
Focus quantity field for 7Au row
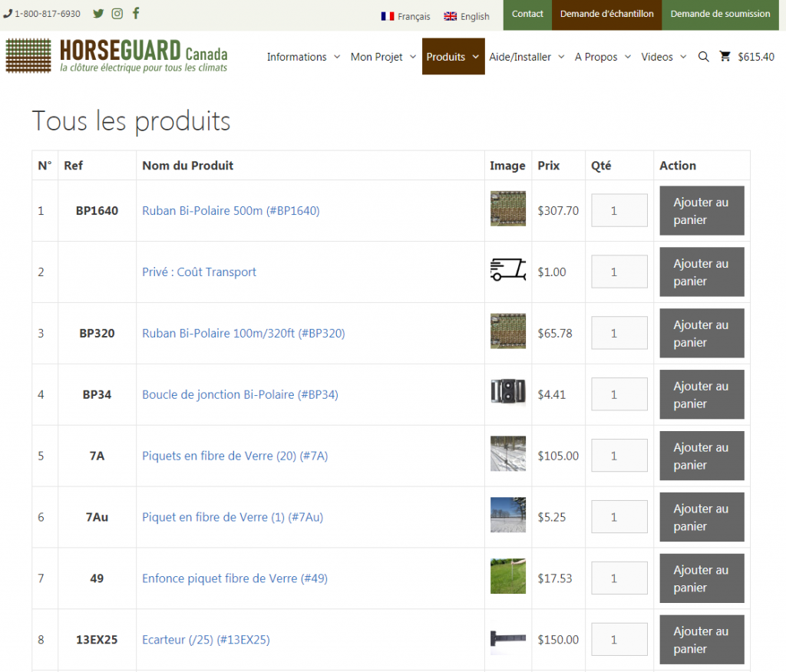coord(619,516)
